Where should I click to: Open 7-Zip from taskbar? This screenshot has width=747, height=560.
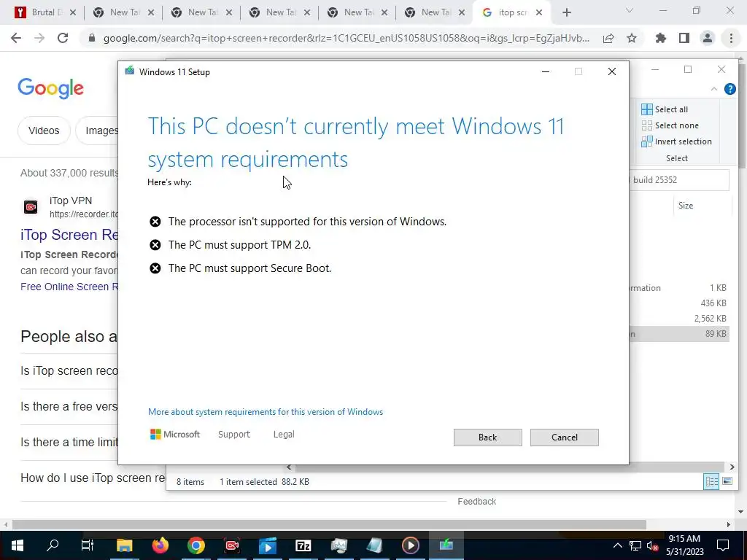click(303, 545)
